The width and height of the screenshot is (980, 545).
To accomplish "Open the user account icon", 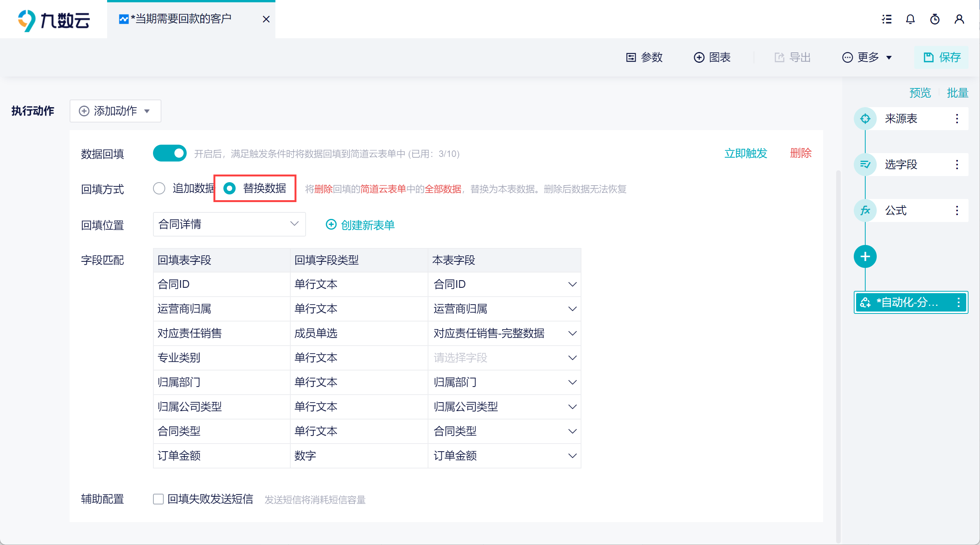I will click(959, 19).
